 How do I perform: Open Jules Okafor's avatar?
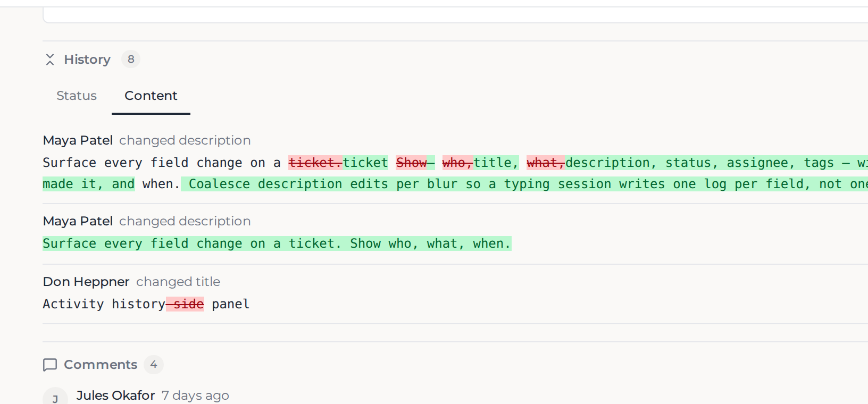click(x=55, y=398)
